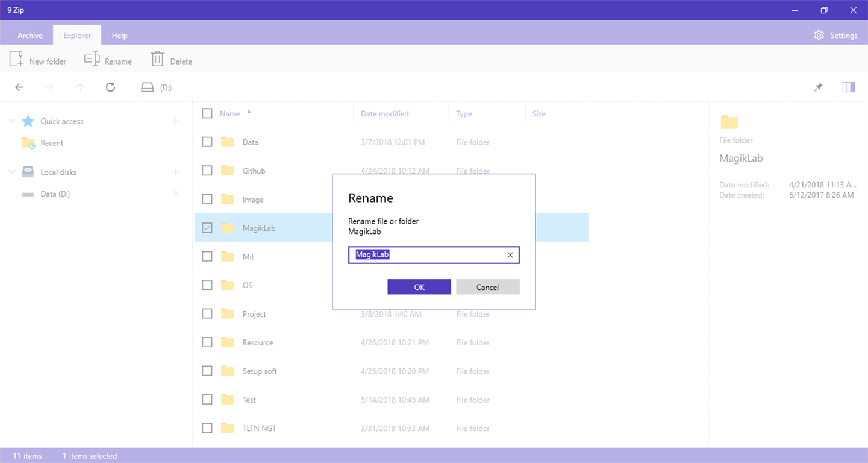868x463 pixels.
Task: Check the Mit folder checkbox
Action: (207, 256)
